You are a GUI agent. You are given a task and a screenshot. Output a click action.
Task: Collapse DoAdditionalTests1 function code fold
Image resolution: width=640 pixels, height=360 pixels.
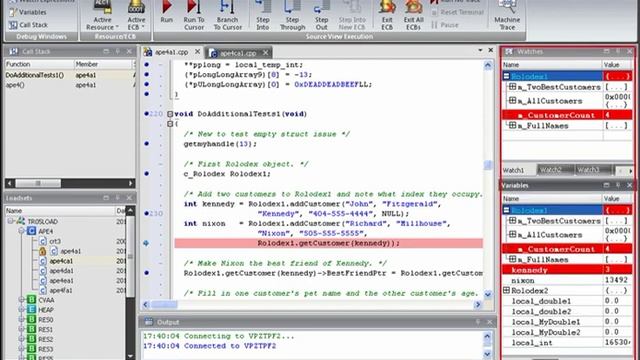pos(170,114)
